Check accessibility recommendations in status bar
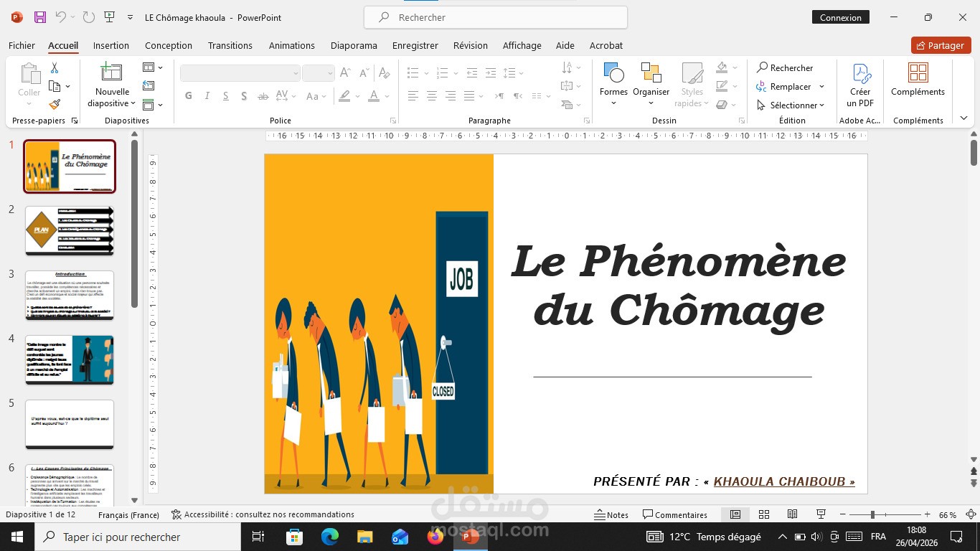The image size is (980, 551). (x=263, y=514)
